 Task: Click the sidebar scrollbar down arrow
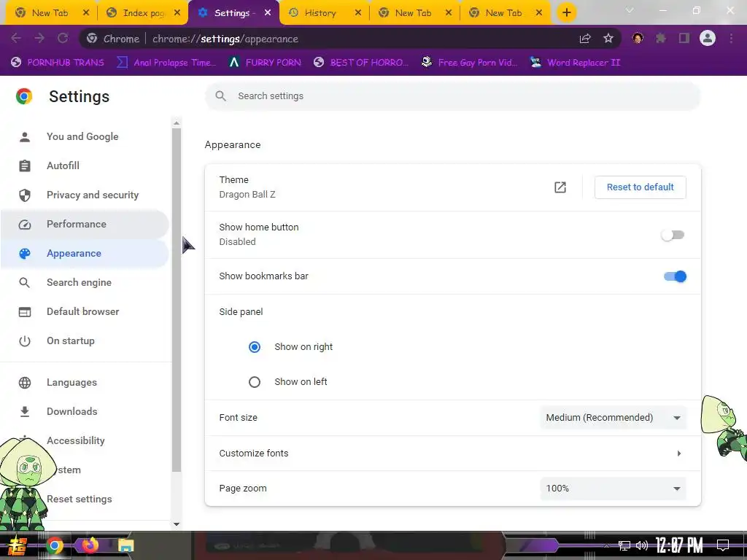click(x=177, y=524)
